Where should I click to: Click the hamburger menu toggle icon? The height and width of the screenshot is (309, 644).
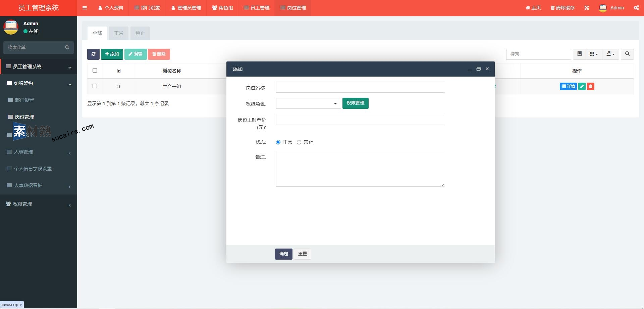(x=85, y=8)
